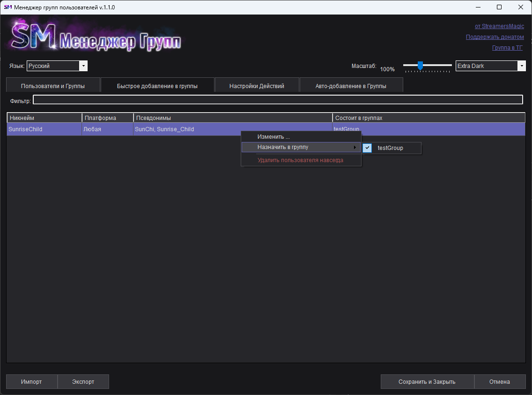
Task: Expand the Назначить в группу submenu arrow
Action: [x=355, y=147]
